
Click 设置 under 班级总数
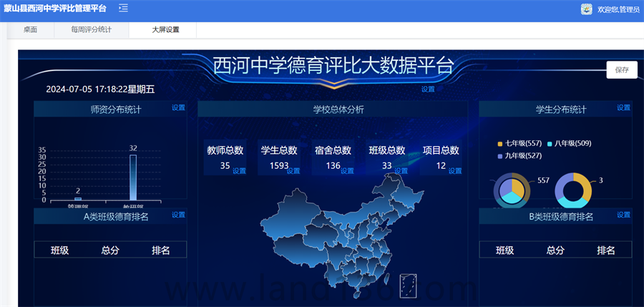(401, 171)
